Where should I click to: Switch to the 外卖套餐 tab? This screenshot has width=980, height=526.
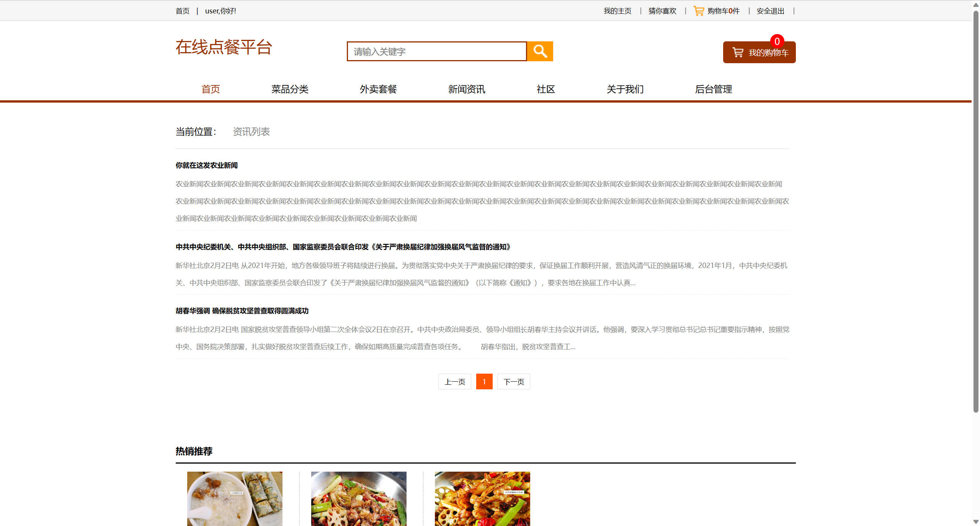[378, 89]
